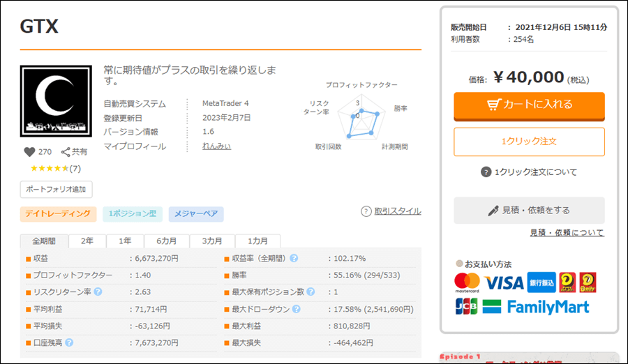Image resolution: width=628 pixels, height=364 pixels.
Task: Open the れんみい profile link
Action: coord(216,146)
